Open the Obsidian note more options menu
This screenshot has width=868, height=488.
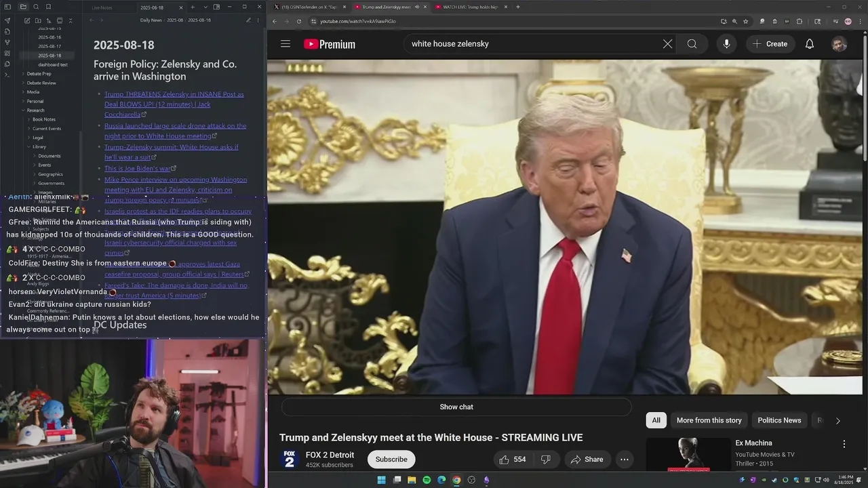click(258, 20)
